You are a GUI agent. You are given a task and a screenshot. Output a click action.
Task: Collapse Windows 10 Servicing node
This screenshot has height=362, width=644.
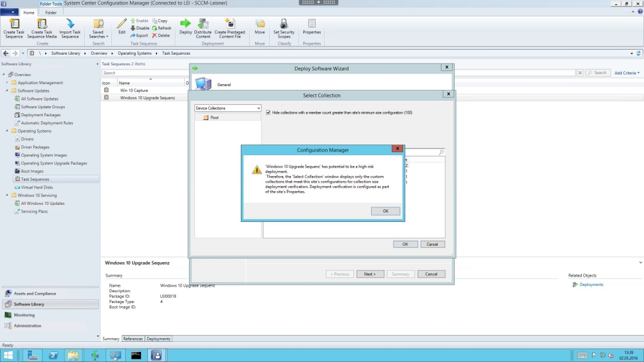(x=7, y=195)
